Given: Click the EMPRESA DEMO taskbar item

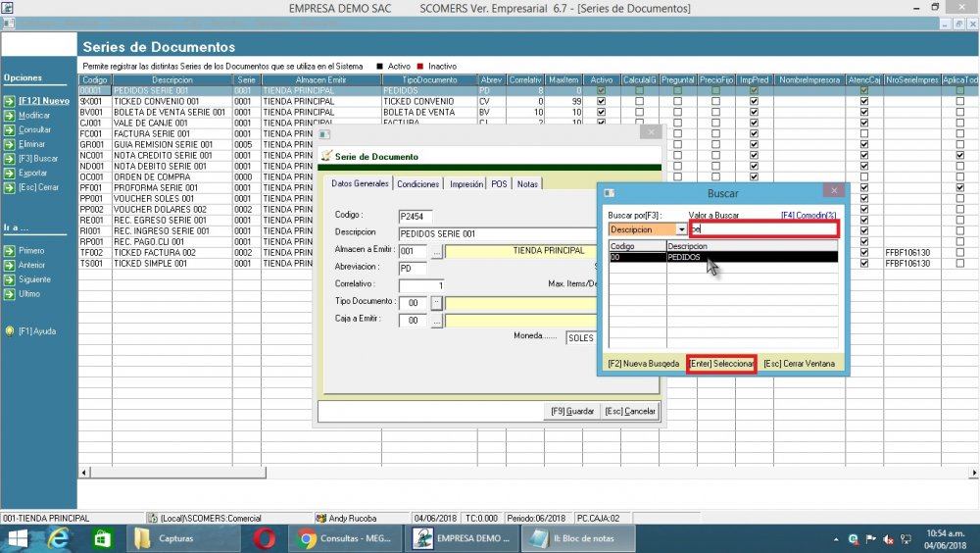Looking at the screenshot, I should tap(462, 538).
